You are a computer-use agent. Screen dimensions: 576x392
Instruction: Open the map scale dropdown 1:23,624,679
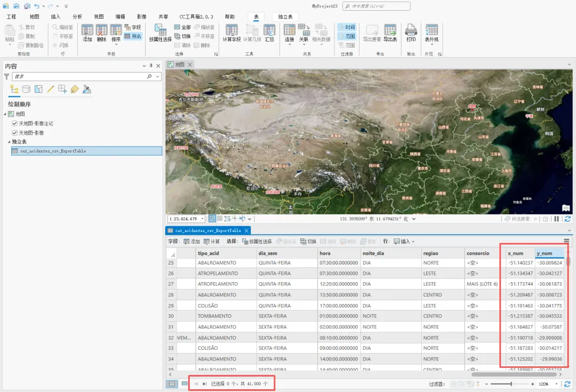pos(203,219)
